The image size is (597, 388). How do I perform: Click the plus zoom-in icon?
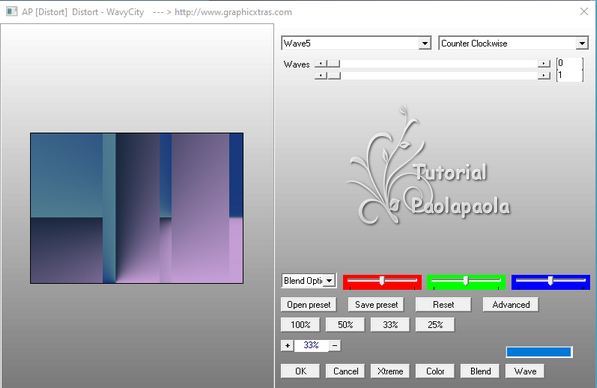[287, 346]
